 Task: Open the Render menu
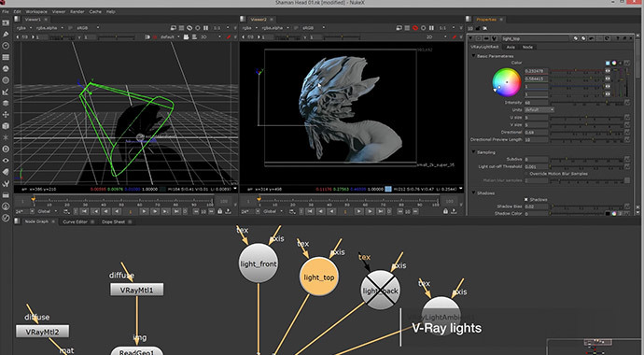tap(77, 11)
